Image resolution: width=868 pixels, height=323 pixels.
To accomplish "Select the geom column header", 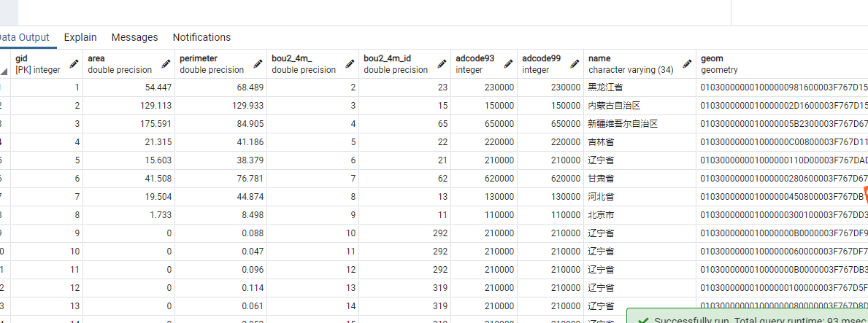I will [x=782, y=64].
